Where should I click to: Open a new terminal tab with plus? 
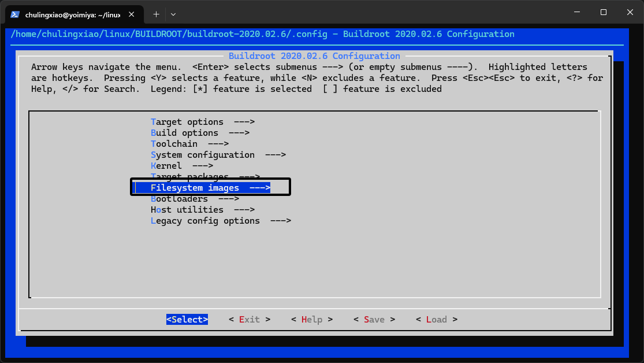(156, 14)
